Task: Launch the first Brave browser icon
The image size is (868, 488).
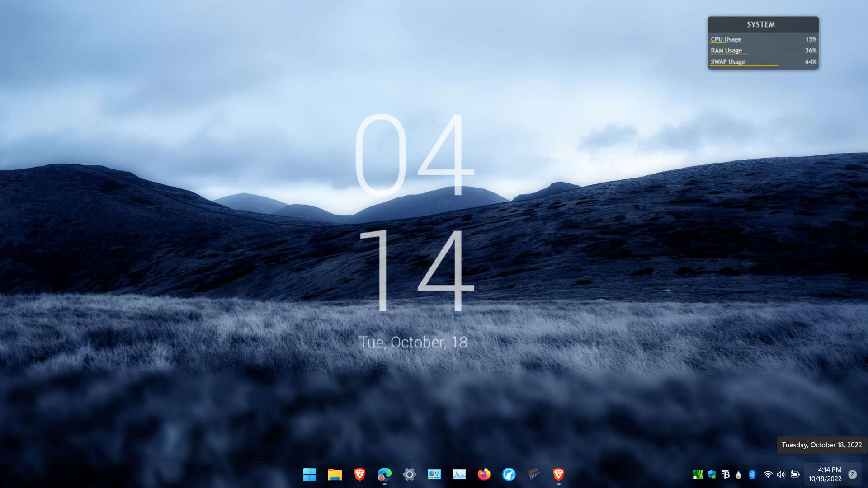Action: coord(360,474)
